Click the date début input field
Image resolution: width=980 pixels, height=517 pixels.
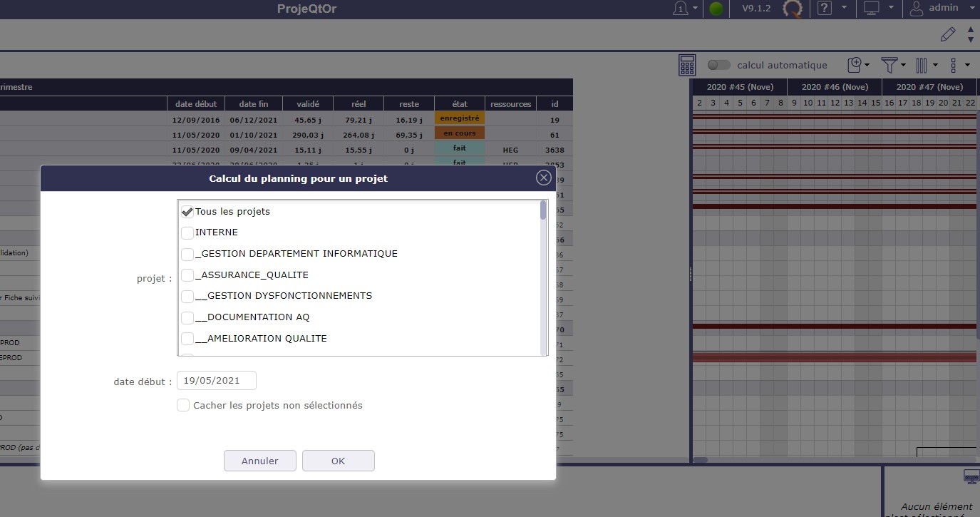click(216, 381)
